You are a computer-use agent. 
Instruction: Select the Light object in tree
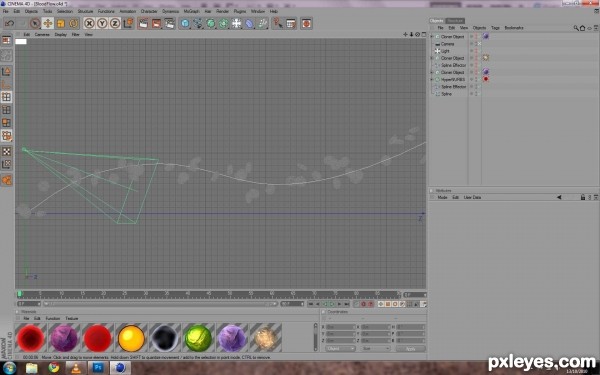(x=445, y=51)
